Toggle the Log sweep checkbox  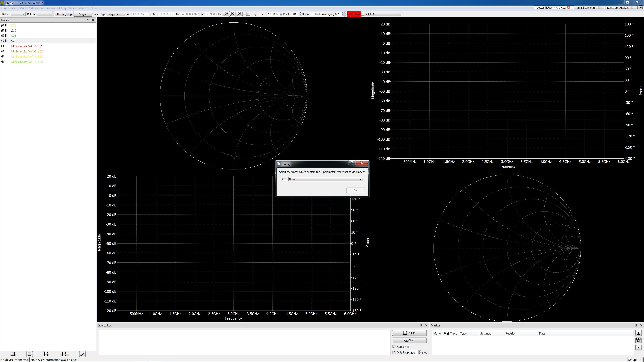click(249, 14)
